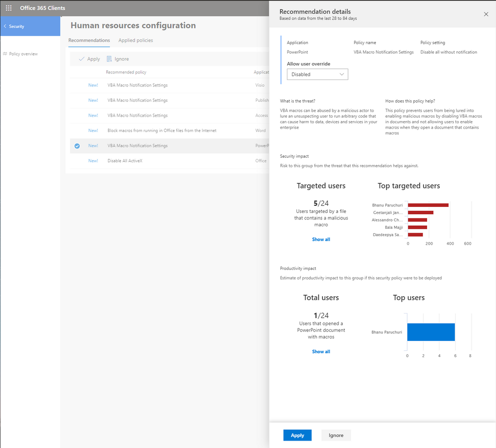
Task: Click the Recommended policy column header
Action: pos(126,72)
